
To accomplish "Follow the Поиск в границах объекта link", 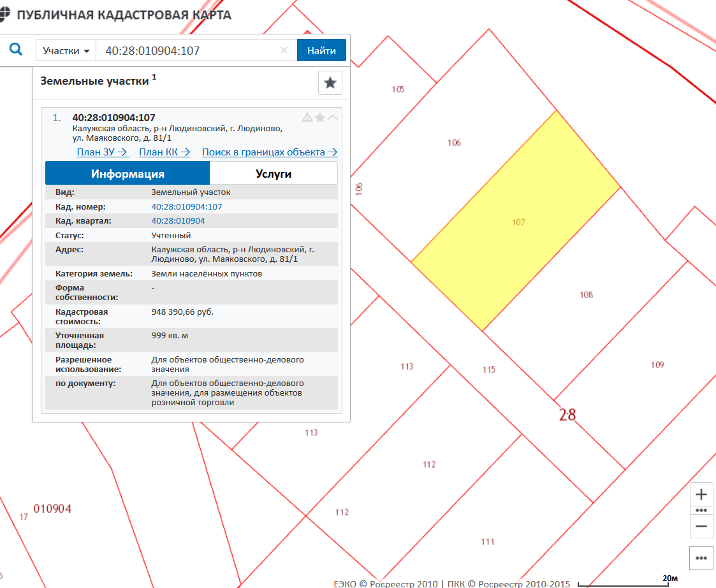I will click(x=269, y=152).
